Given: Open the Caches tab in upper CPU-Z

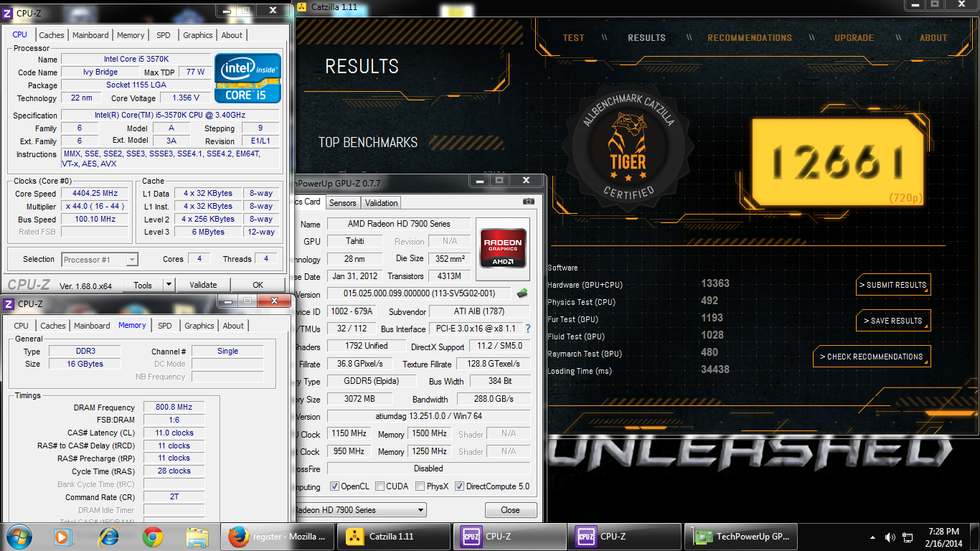Looking at the screenshot, I should point(52,35).
